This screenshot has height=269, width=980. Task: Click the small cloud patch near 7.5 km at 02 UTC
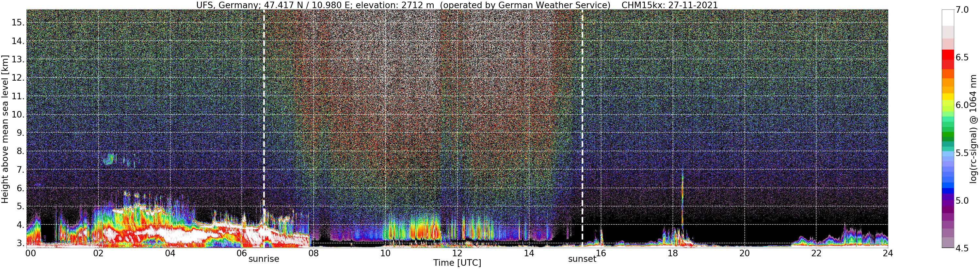click(x=109, y=158)
